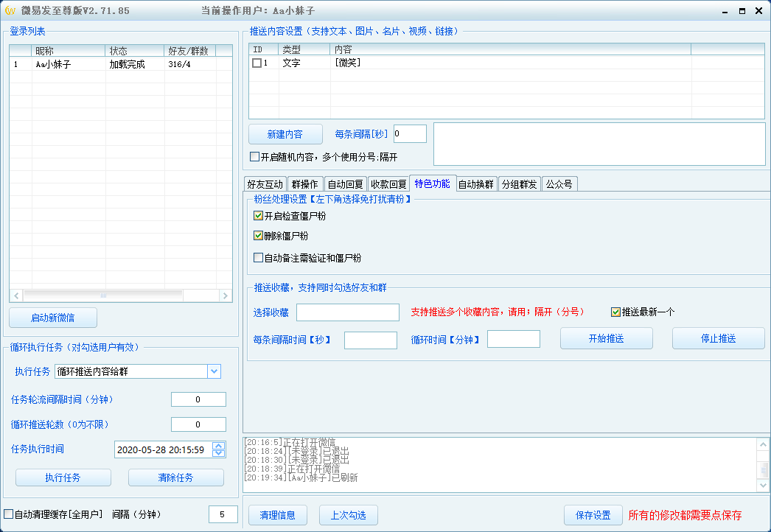The width and height of the screenshot is (771, 532).
Task: Uncheck 开启检查僵尸粉 option
Action: pos(258,217)
